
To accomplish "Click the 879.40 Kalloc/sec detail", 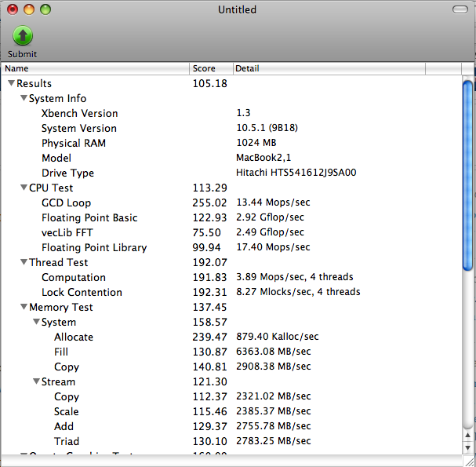I will [x=278, y=337].
